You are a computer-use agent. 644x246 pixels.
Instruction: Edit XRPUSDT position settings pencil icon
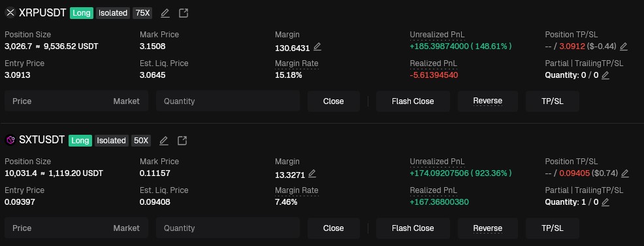165,13
